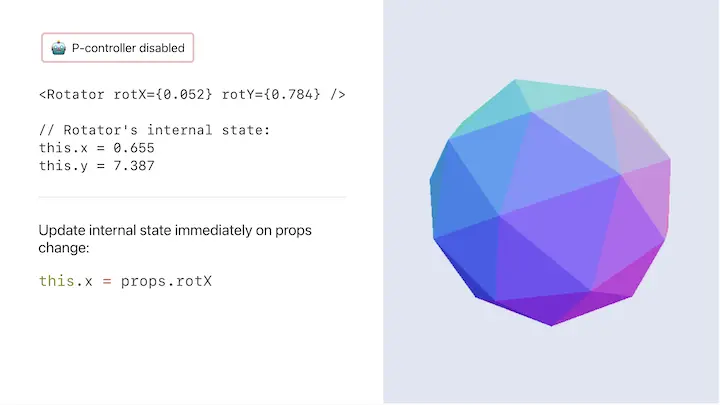This screenshot has width=720, height=405.
Task: Click the 'props.rotX' text in code
Action: click(x=166, y=281)
